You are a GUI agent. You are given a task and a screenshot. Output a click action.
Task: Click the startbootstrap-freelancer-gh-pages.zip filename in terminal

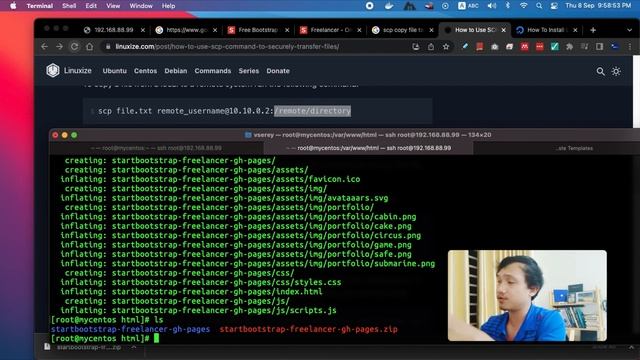click(309, 329)
